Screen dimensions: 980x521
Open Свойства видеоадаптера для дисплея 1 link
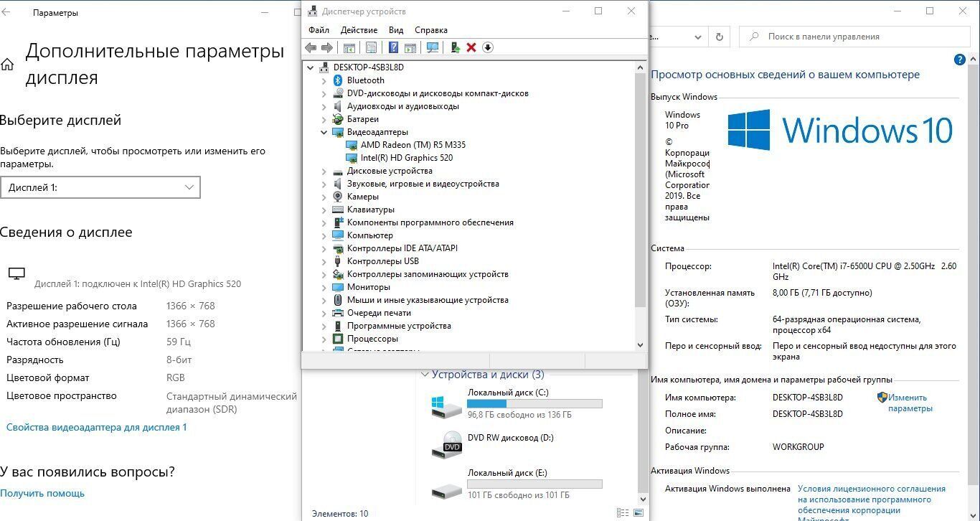[96, 427]
